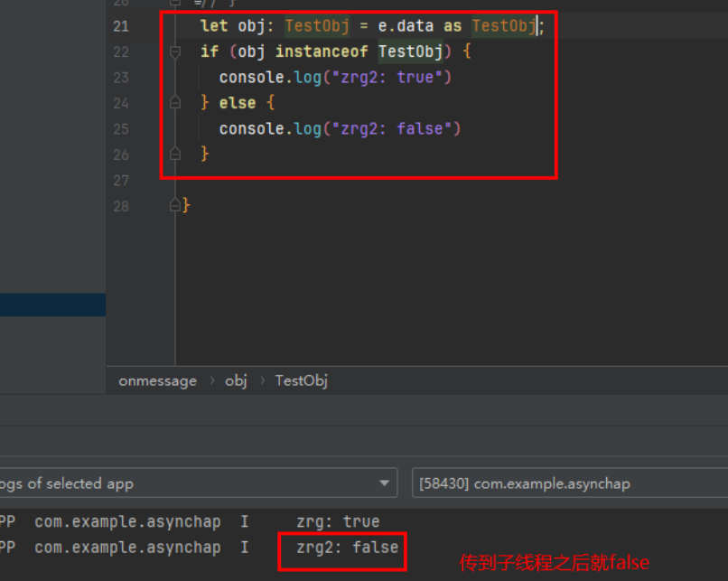The width and height of the screenshot is (728, 581).
Task: Select the "zrg2: false" log entry
Action: (347, 548)
